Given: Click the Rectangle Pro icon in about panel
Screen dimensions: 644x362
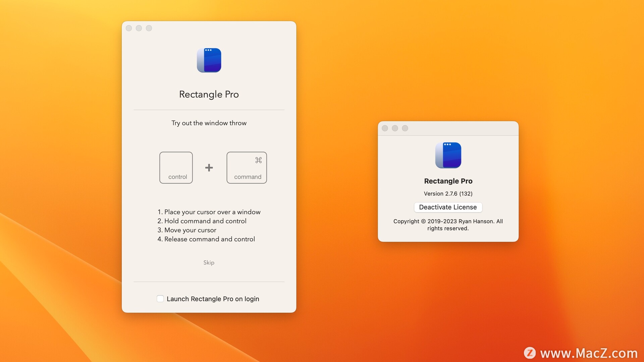Looking at the screenshot, I should point(448,155).
